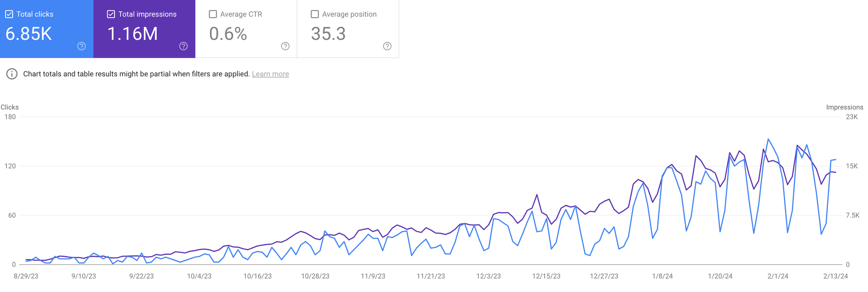Select the 6.85K total clicks value
Image resolution: width=868 pixels, height=292 pixels.
pos(29,34)
